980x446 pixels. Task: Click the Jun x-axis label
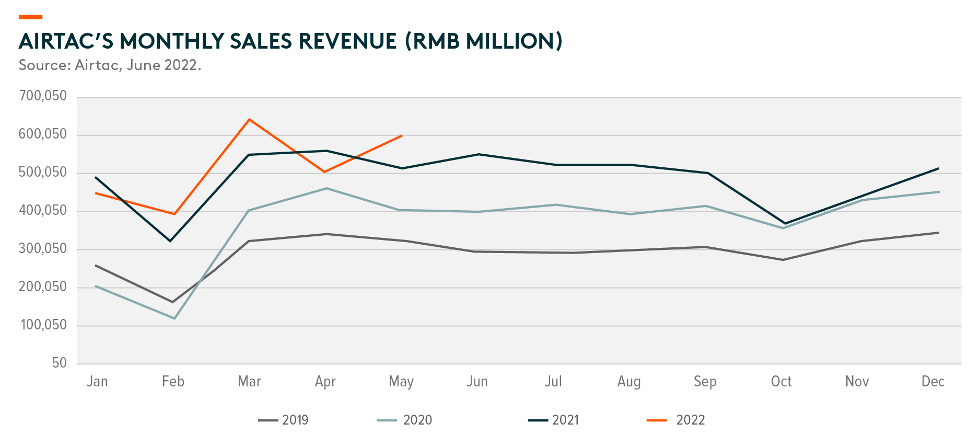click(477, 381)
